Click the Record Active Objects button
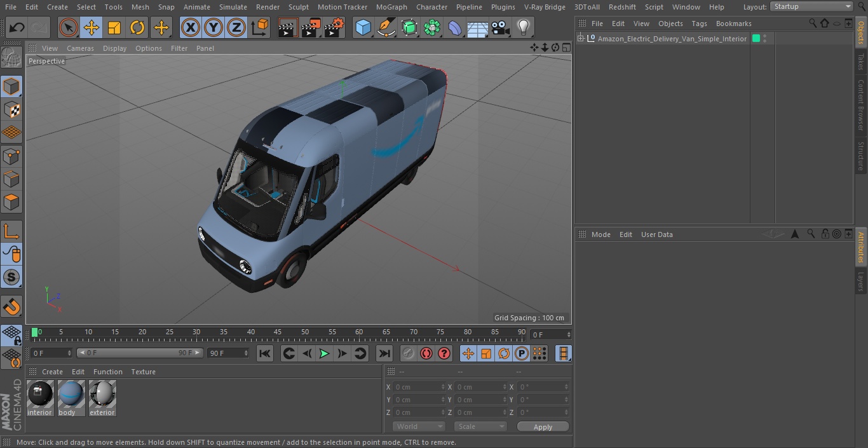 point(409,353)
